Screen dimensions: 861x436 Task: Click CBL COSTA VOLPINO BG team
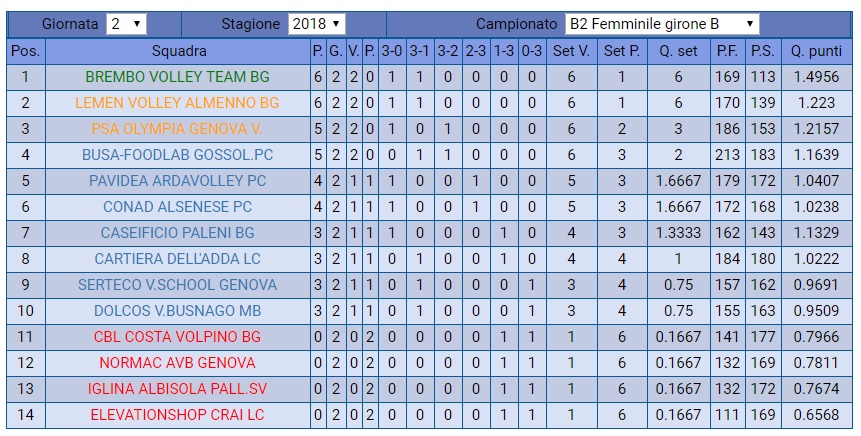[x=177, y=337]
